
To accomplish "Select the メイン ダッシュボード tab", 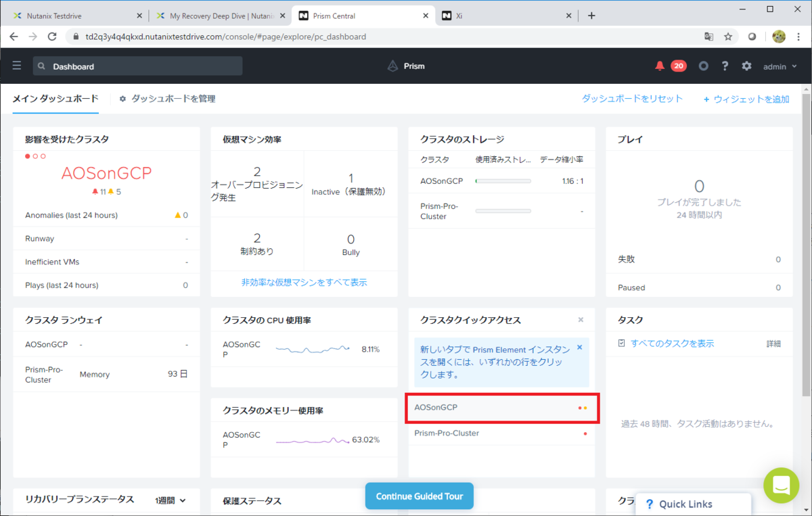I will coord(55,99).
